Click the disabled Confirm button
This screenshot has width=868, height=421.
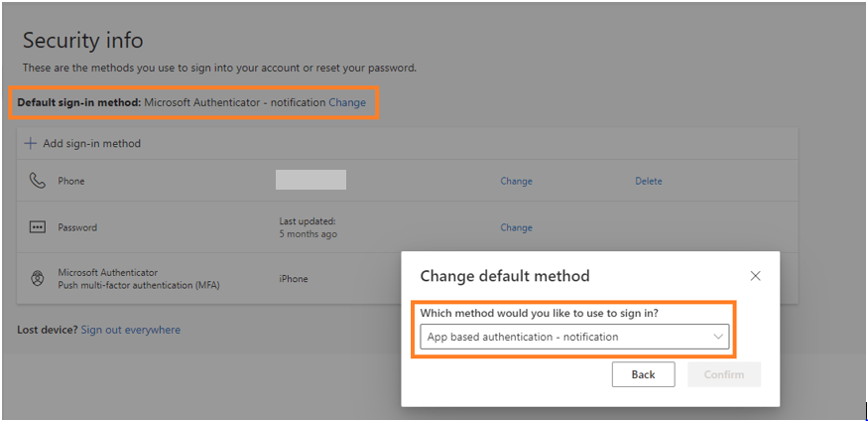[x=724, y=374]
